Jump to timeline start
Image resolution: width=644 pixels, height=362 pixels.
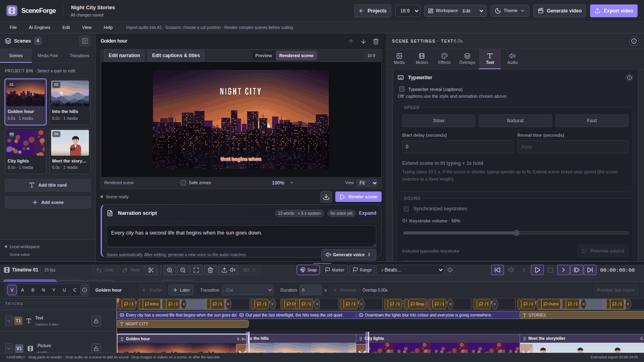tap(497, 270)
